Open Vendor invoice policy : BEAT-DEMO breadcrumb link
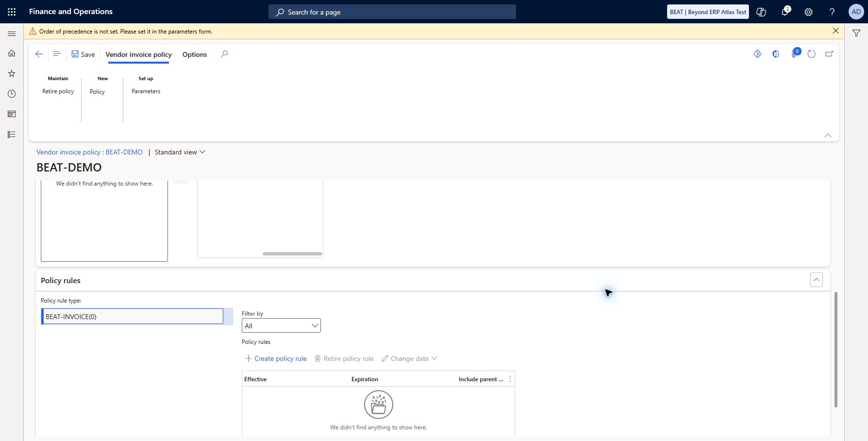 pyautogui.click(x=89, y=152)
